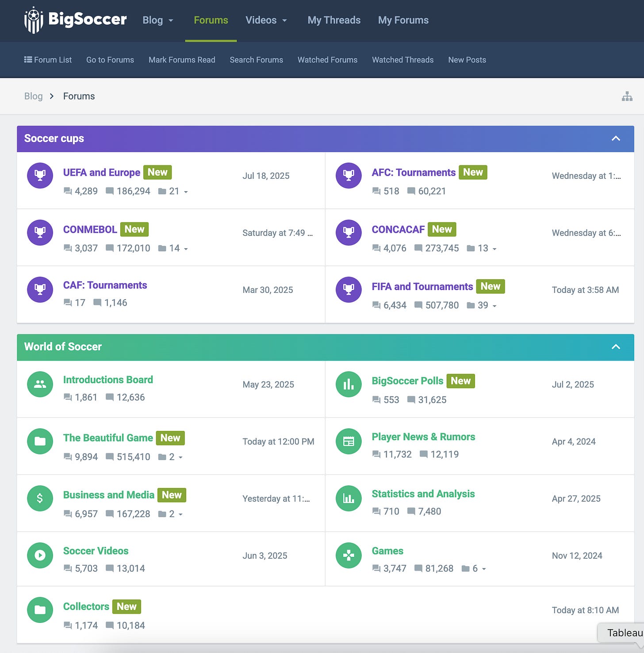This screenshot has height=653, width=644.
Task: Click the trophy icon for UEFA and Europe
Action: click(x=40, y=176)
